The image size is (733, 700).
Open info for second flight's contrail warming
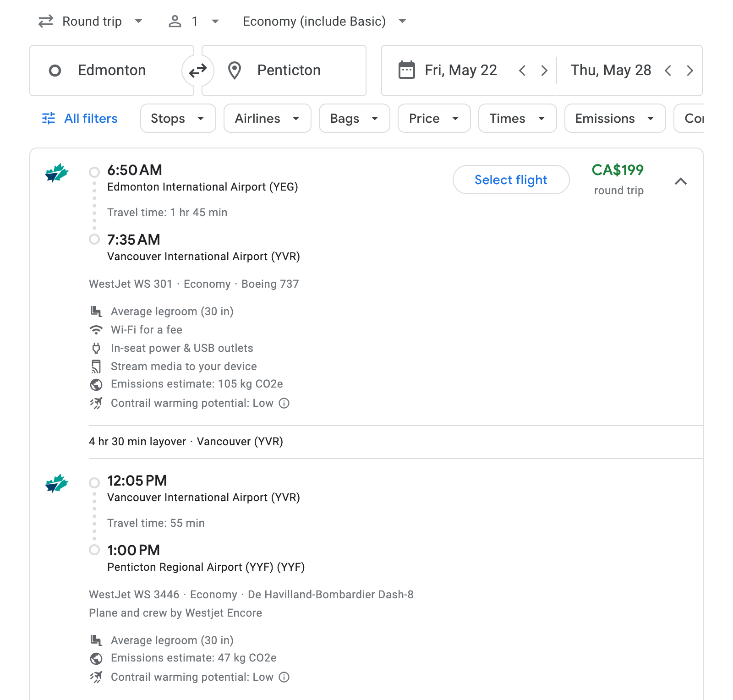pos(284,677)
